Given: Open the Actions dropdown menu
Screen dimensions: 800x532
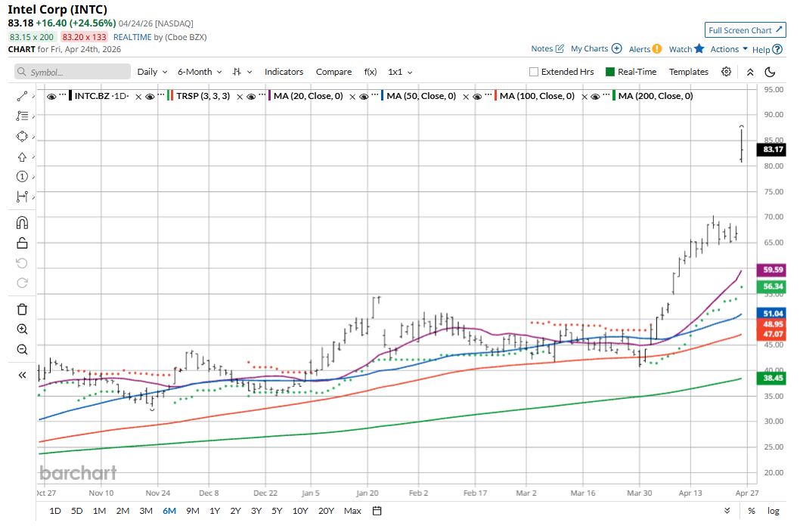Looking at the screenshot, I should [x=729, y=49].
